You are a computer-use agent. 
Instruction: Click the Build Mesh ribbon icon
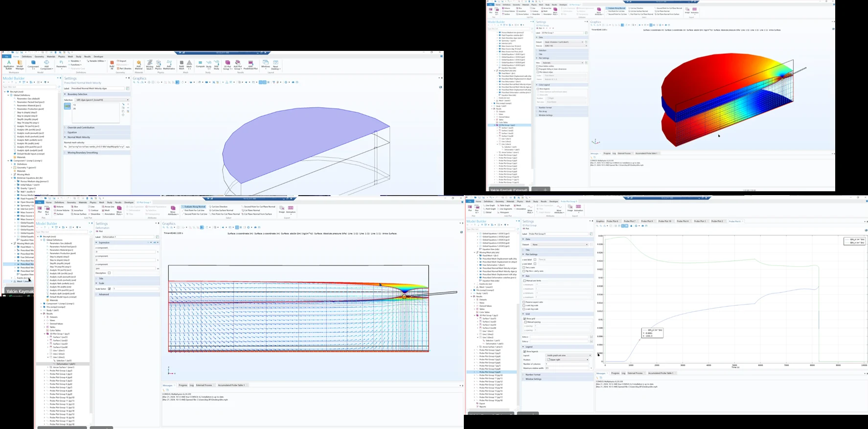click(182, 65)
